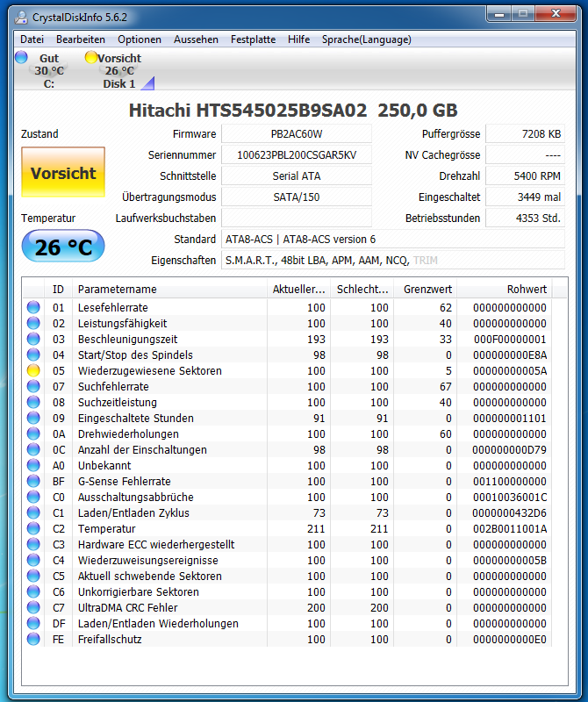The height and width of the screenshot is (702, 588).
Task: Click the Puffergrösse value 7208 KB
Action: pos(526,134)
